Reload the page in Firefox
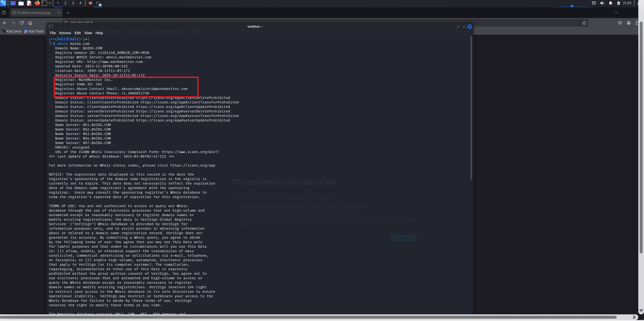This screenshot has height=321, width=644. 22,23
